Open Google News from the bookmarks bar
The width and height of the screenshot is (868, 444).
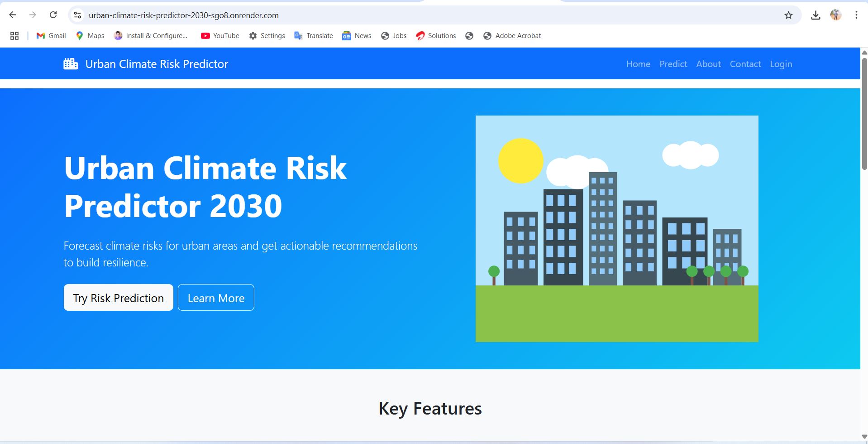[x=347, y=36]
